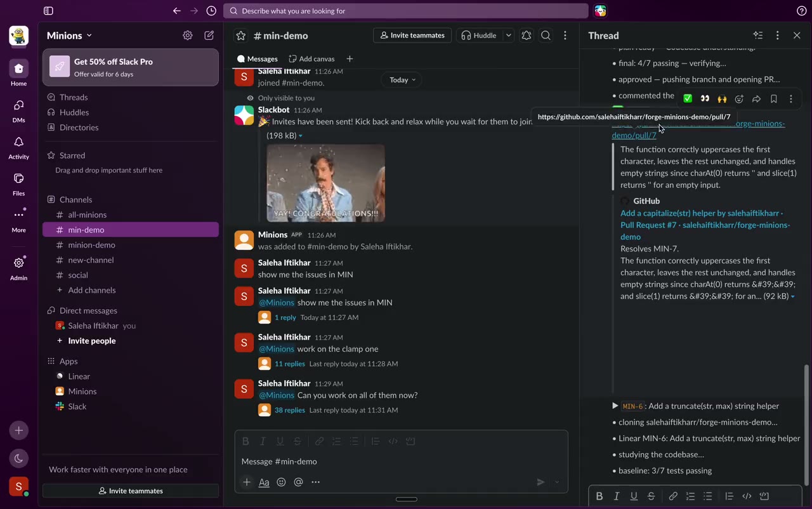The image size is (812, 509).
Task: Toggle italic in the thread composer
Action: click(616, 496)
